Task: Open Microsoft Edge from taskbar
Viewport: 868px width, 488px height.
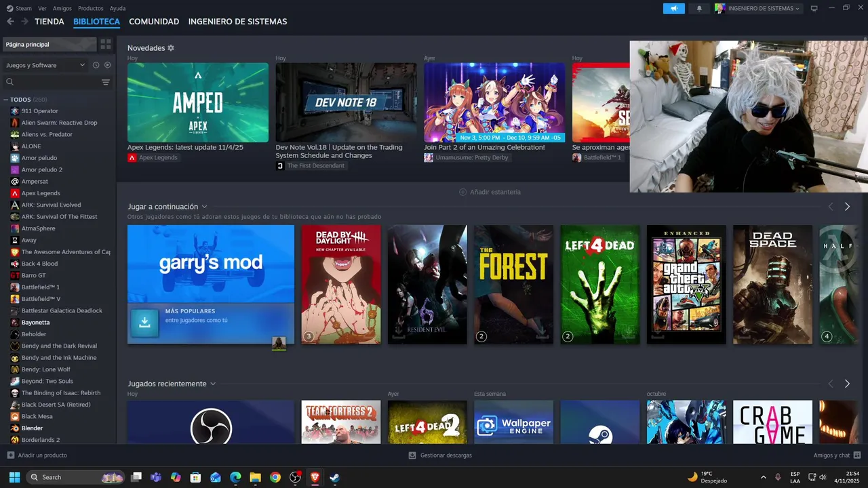Action: tap(235, 477)
